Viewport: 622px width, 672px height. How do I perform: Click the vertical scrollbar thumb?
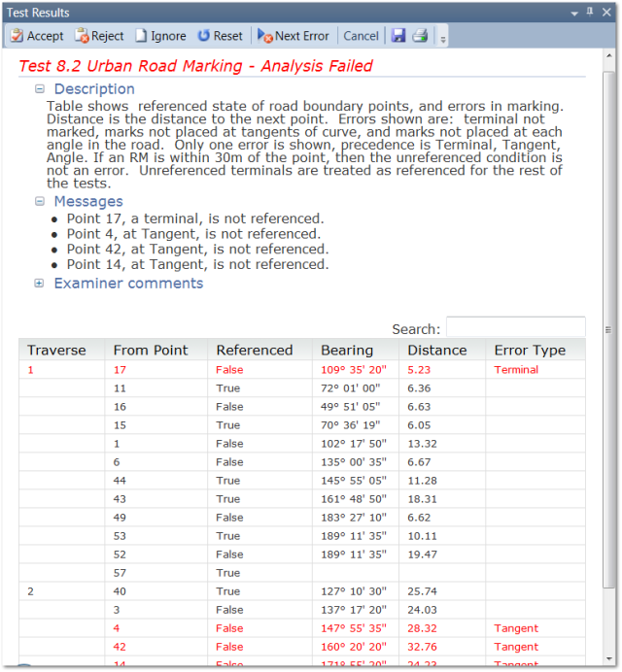[608, 330]
